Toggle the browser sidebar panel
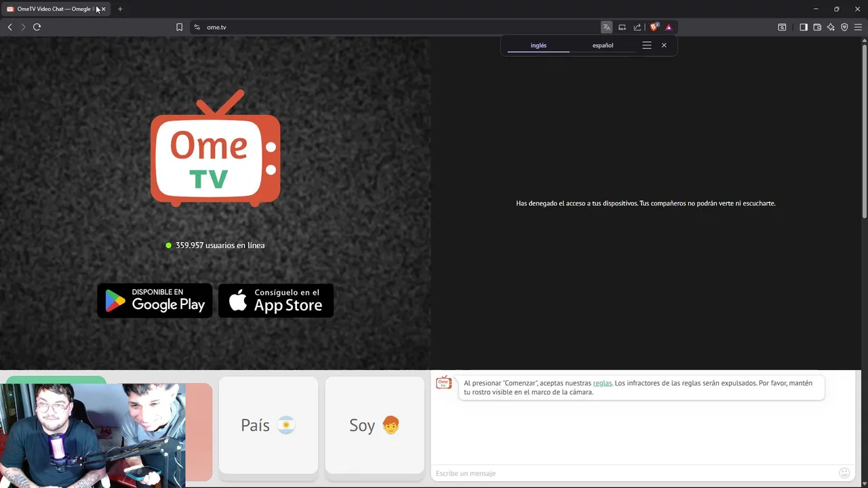This screenshot has height=488, width=868. [804, 27]
